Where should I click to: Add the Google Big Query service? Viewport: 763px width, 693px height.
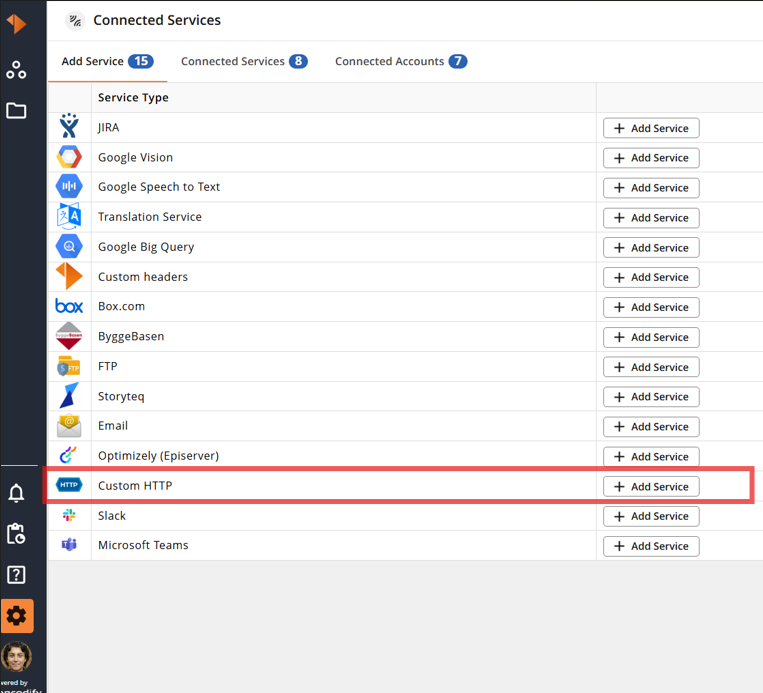click(651, 248)
